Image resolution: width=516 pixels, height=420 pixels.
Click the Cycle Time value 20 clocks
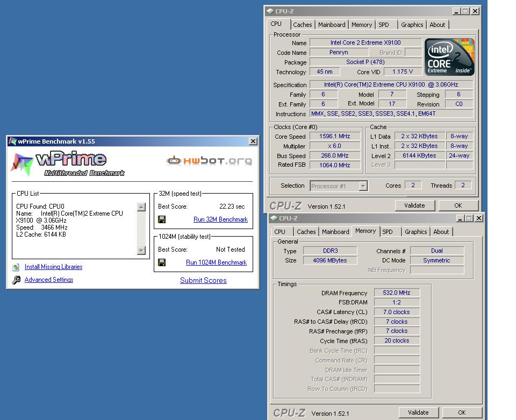pos(397,340)
